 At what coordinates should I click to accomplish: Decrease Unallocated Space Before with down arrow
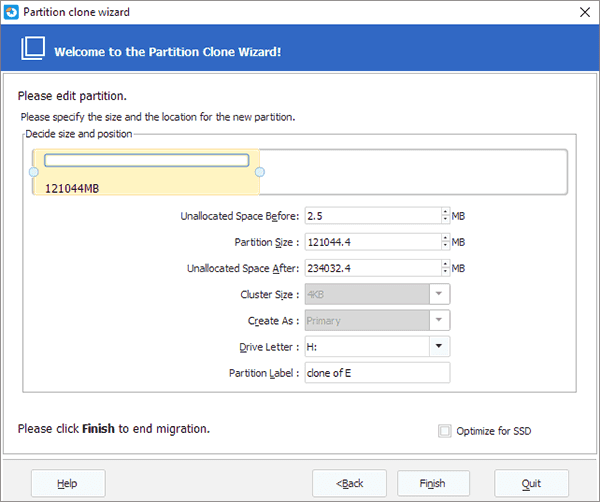click(x=445, y=220)
